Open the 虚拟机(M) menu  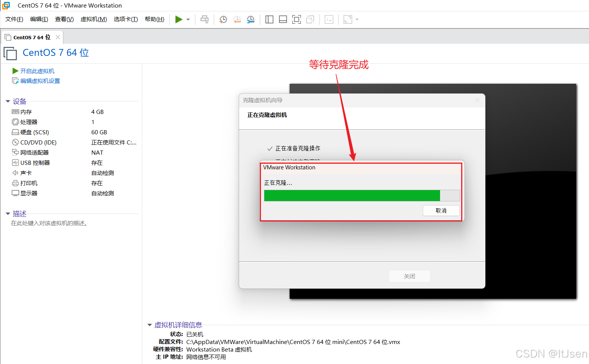(x=94, y=19)
